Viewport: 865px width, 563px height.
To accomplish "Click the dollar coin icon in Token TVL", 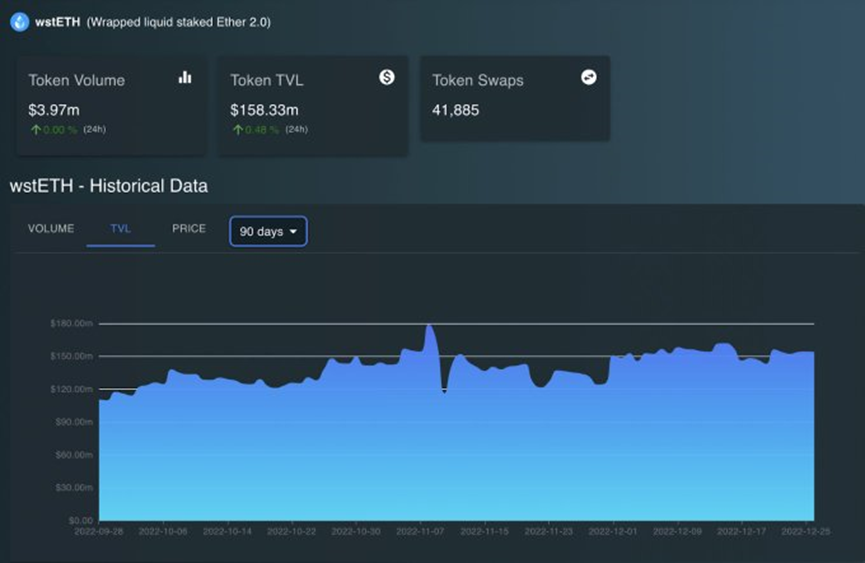I will 387,77.
